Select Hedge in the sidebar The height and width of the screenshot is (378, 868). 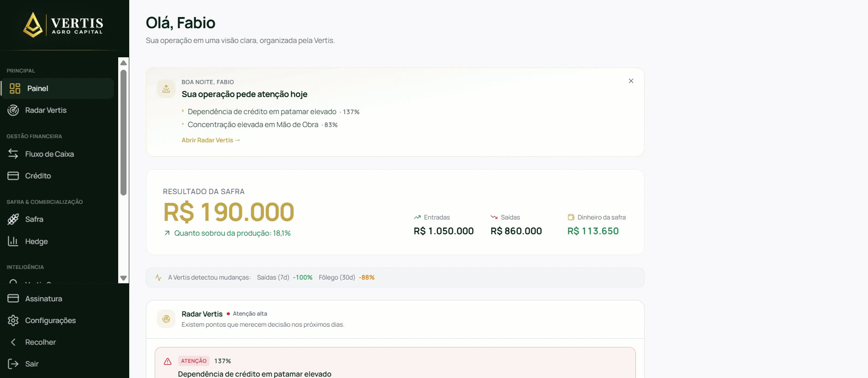57,241
